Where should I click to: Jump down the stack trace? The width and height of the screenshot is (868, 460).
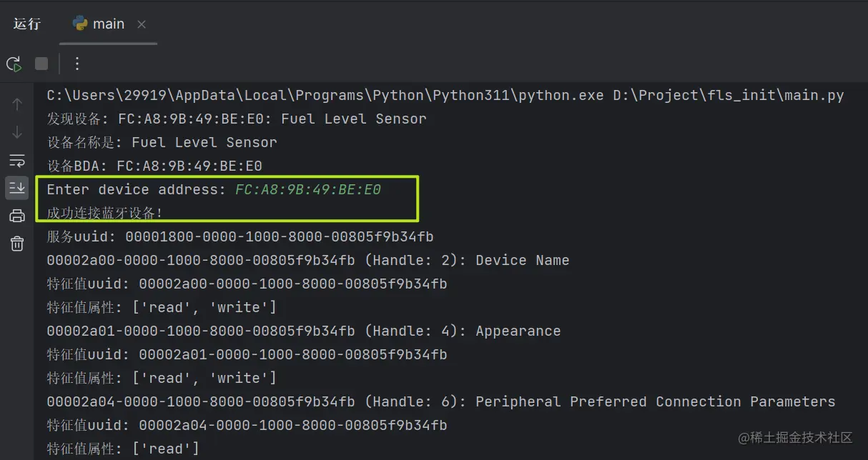point(17,133)
